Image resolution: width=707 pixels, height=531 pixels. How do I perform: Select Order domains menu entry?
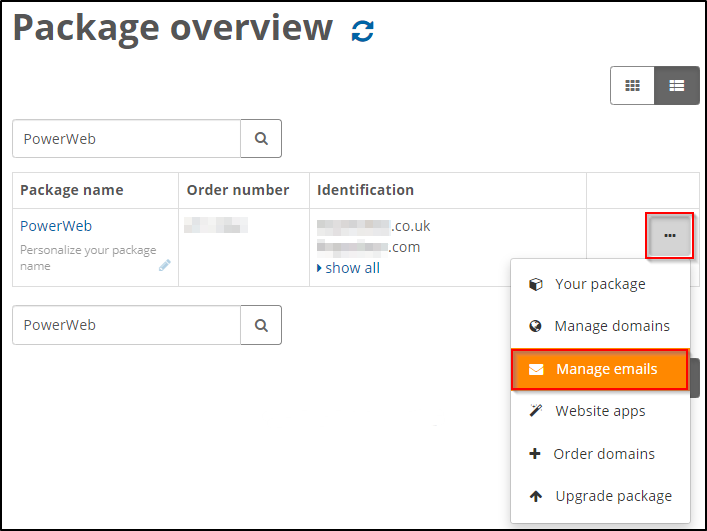coord(600,453)
